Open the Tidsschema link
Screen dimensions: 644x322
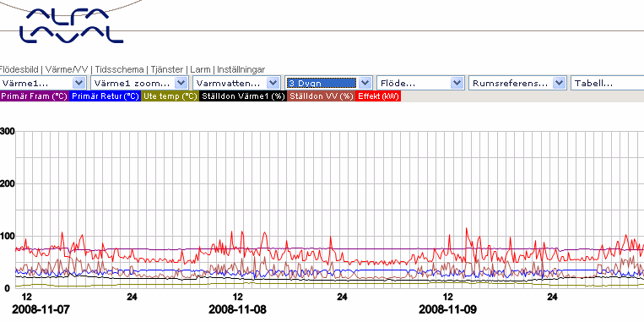coord(119,69)
